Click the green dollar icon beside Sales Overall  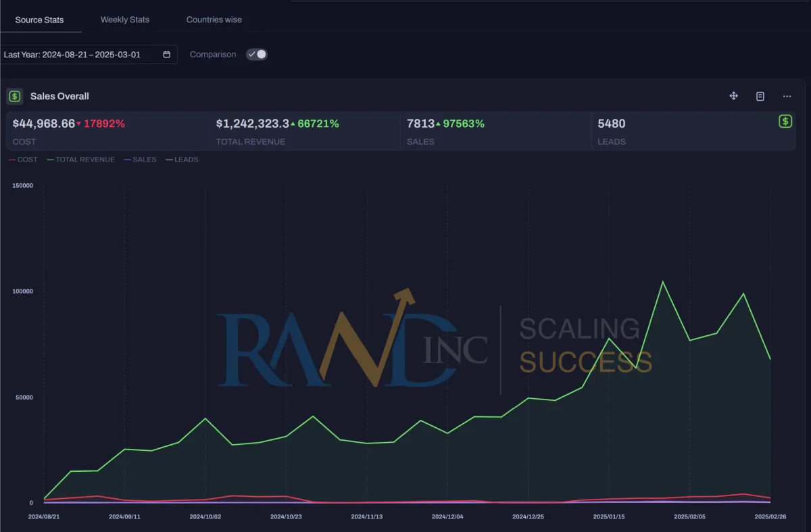click(x=15, y=96)
